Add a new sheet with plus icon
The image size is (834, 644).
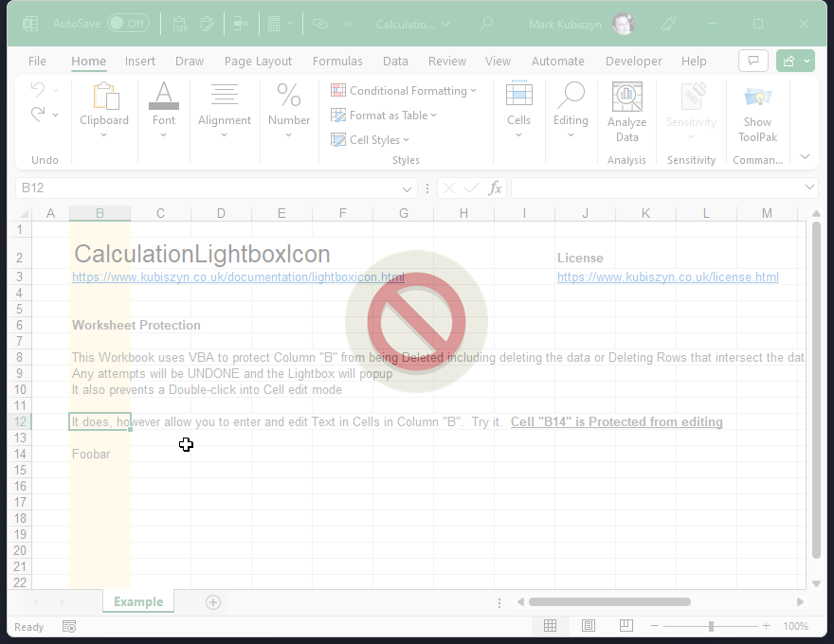213,602
